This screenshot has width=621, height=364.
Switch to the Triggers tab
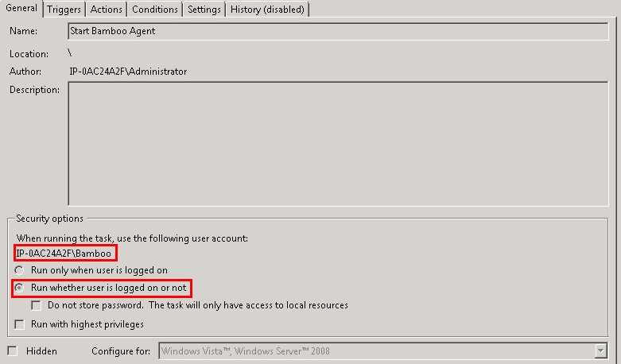point(64,10)
